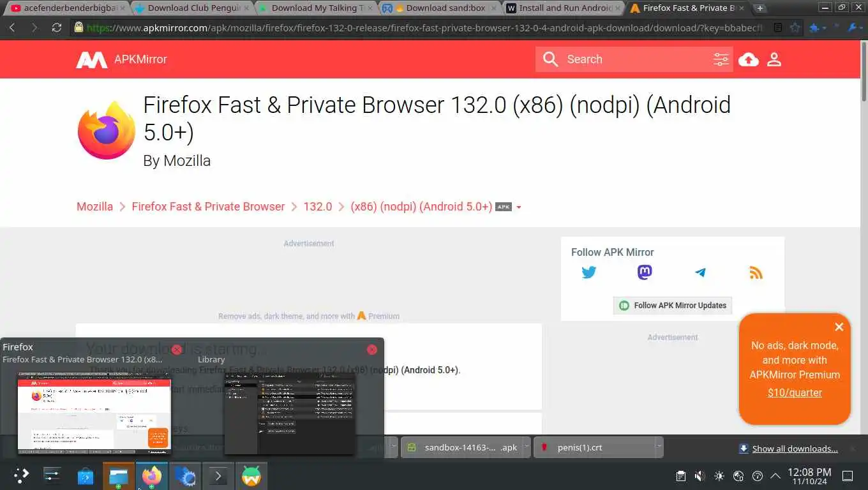The width and height of the screenshot is (868, 490).
Task: Go forward to the next page
Action: pos(34,27)
